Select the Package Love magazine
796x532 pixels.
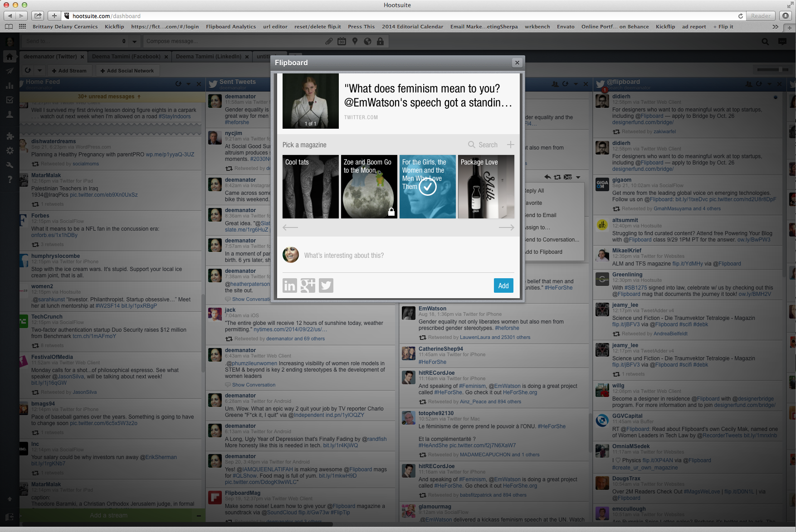point(486,187)
